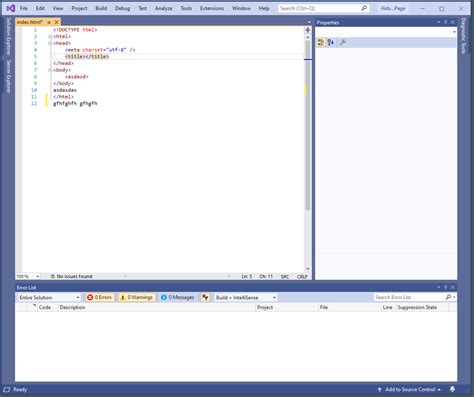Click the Error List search magnifier icon
474x397 pixels.
click(448, 297)
